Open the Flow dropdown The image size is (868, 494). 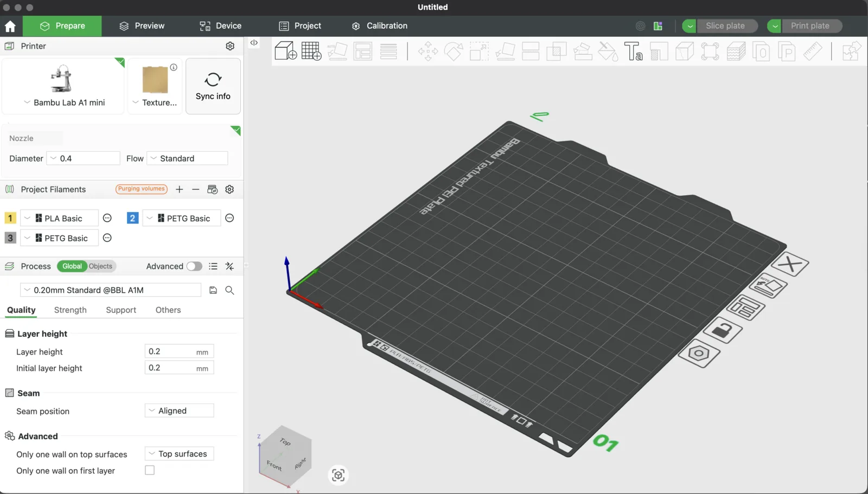click(x=187, y=158)
